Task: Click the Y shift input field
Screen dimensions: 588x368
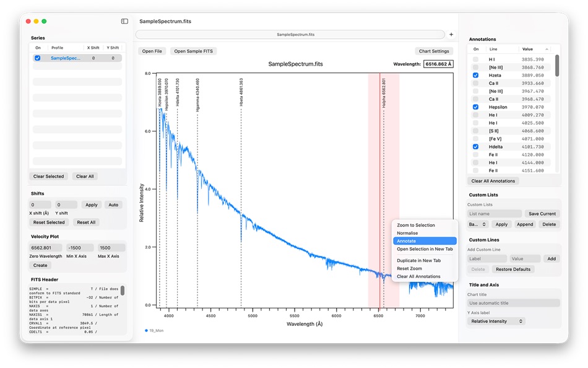Action: (66, 205)
